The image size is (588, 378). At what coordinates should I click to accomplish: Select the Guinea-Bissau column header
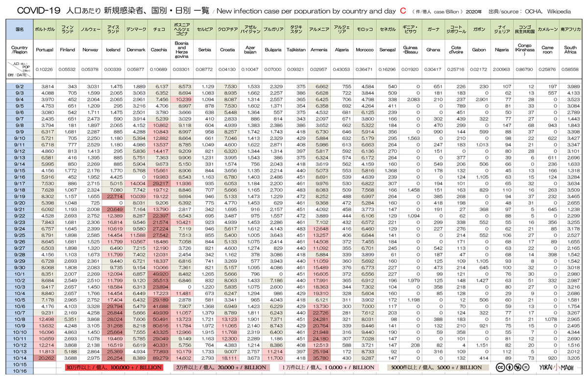coord(410,50)
